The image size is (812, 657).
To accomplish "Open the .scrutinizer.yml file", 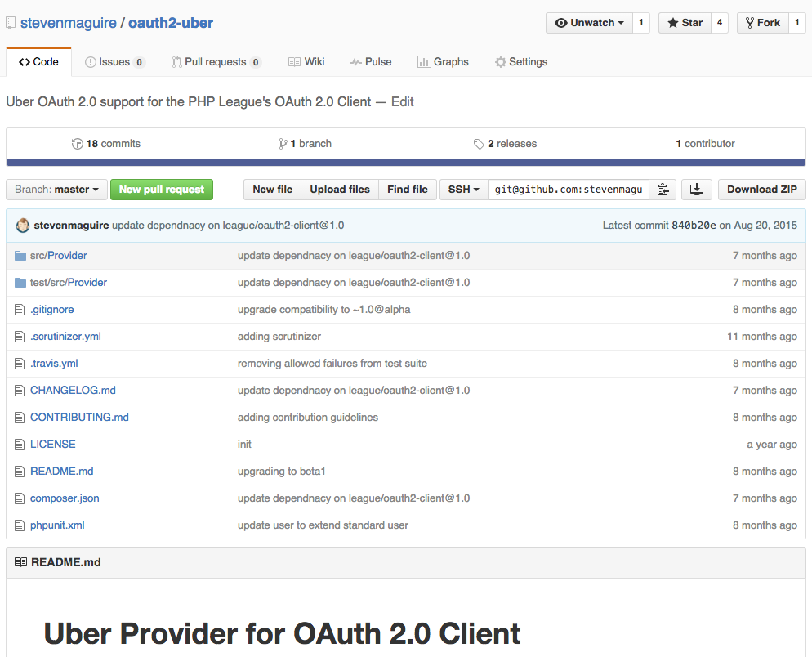I will [65, 337].
